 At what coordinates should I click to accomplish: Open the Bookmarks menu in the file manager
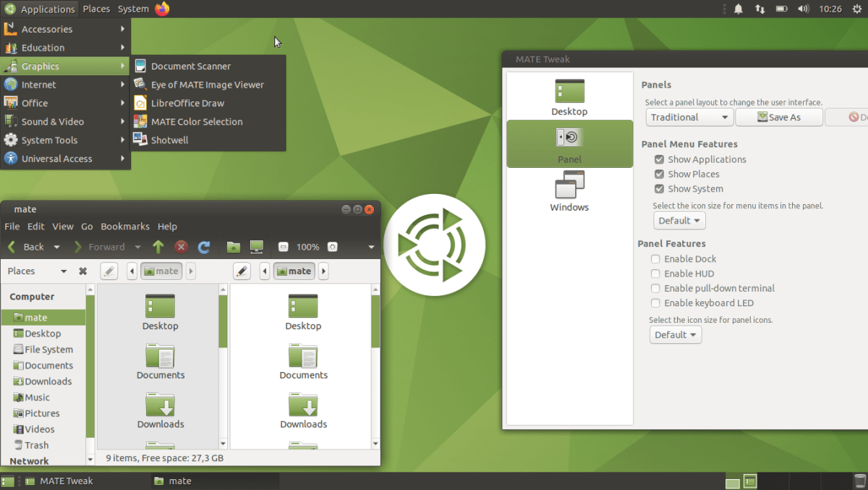pyautogui.click(x=124, y=226)
